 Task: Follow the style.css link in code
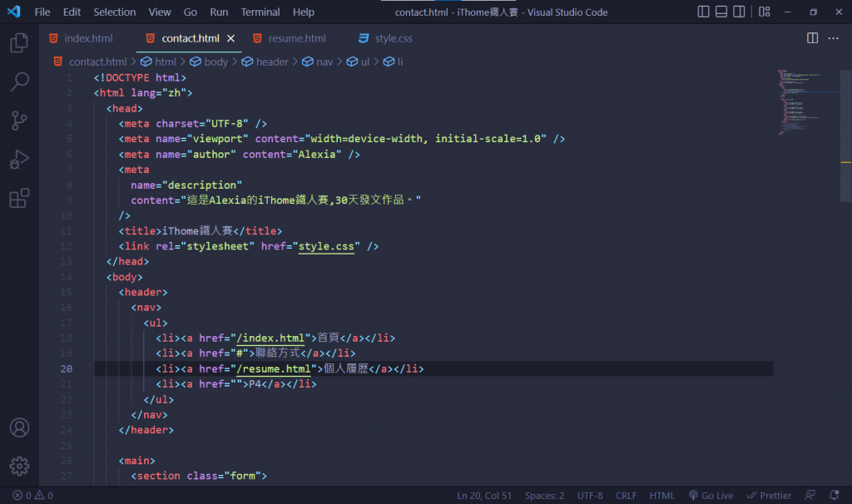[x=326, y=246]
